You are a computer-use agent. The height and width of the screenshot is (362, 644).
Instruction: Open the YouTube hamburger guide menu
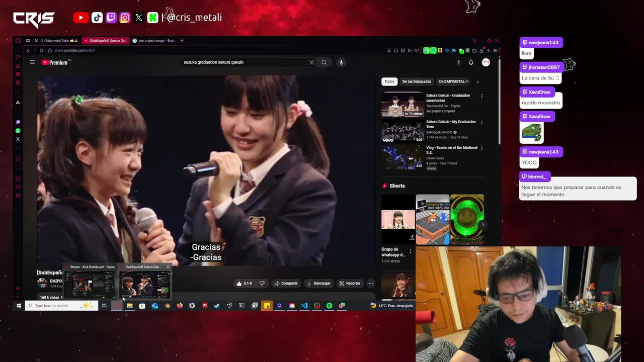[x=32, y=62]
